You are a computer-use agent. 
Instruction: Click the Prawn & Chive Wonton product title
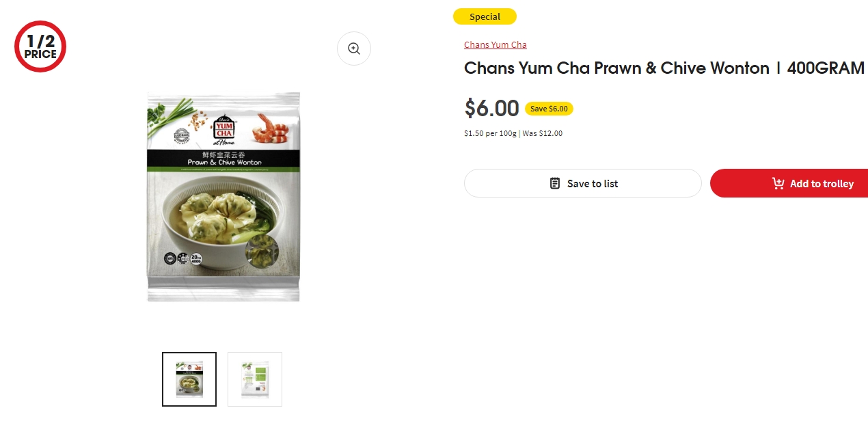[664, 68]
